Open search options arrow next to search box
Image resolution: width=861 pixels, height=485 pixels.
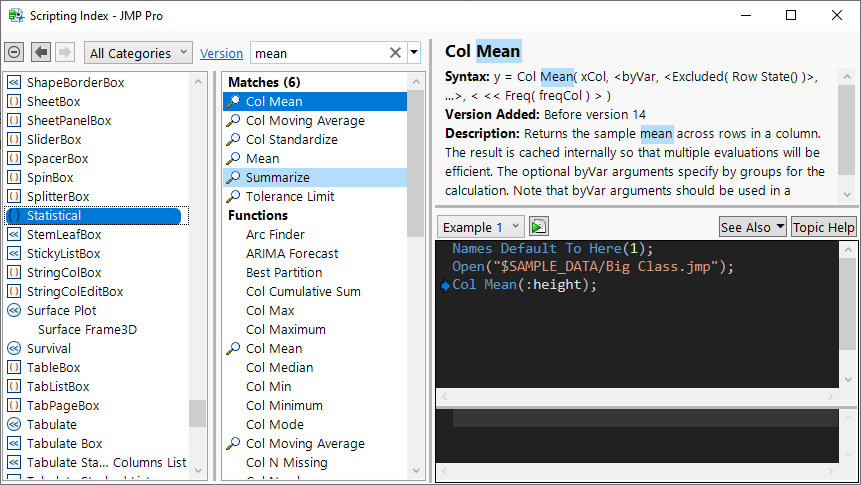click(x=414, y=53)
